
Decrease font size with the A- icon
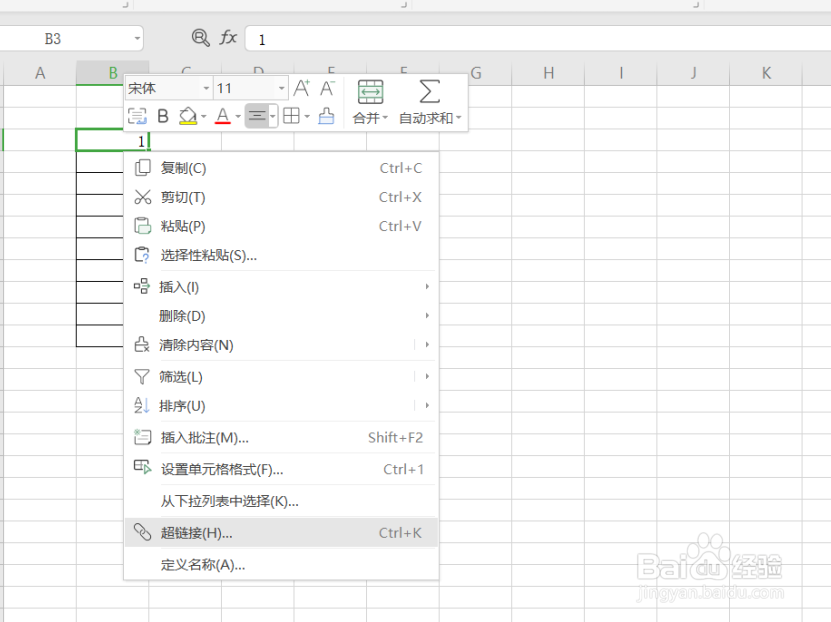coord(327,87)
